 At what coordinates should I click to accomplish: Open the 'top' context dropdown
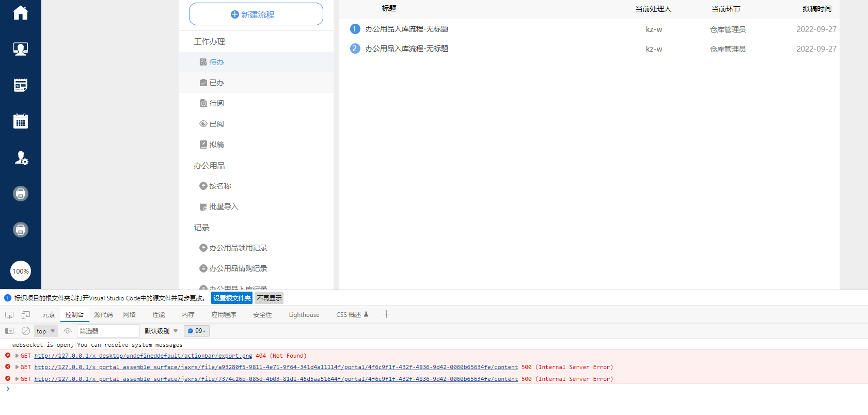(46, 331)
